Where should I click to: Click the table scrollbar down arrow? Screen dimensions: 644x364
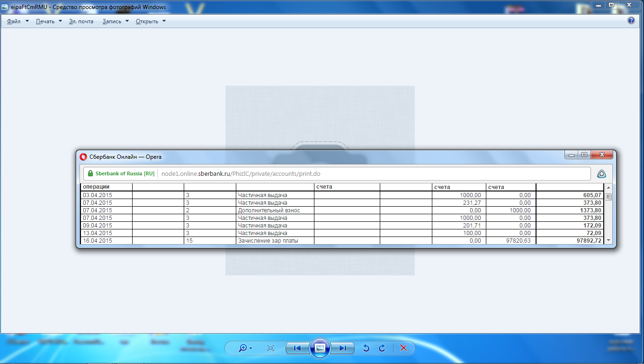(608, 241)
